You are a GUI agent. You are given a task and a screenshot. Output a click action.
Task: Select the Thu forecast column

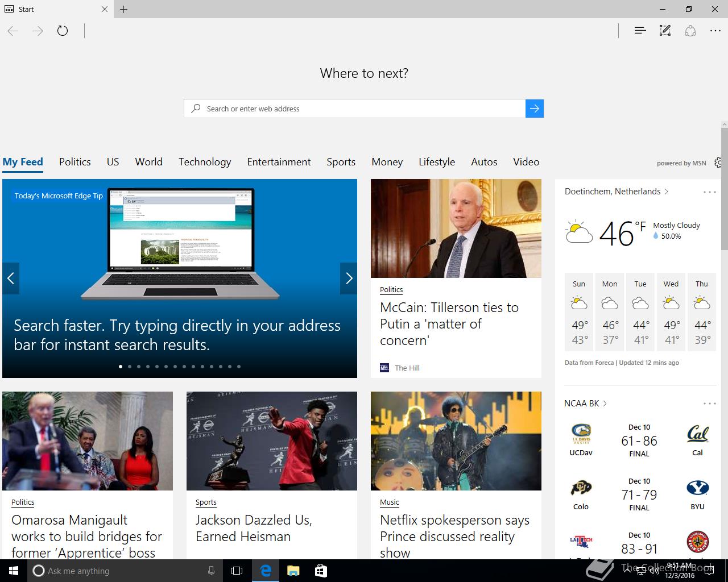[702, 312]
